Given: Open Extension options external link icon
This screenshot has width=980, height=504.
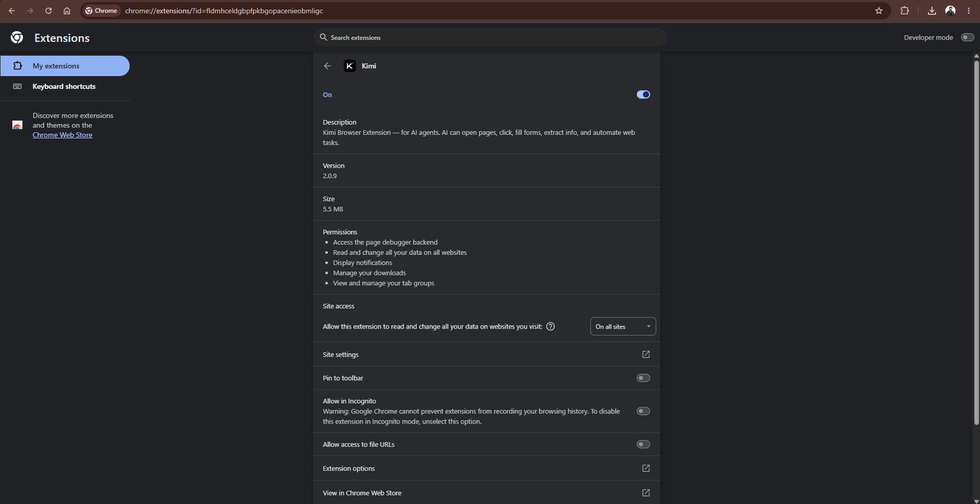Looking at the screenshot, I should tap(646, 468).
